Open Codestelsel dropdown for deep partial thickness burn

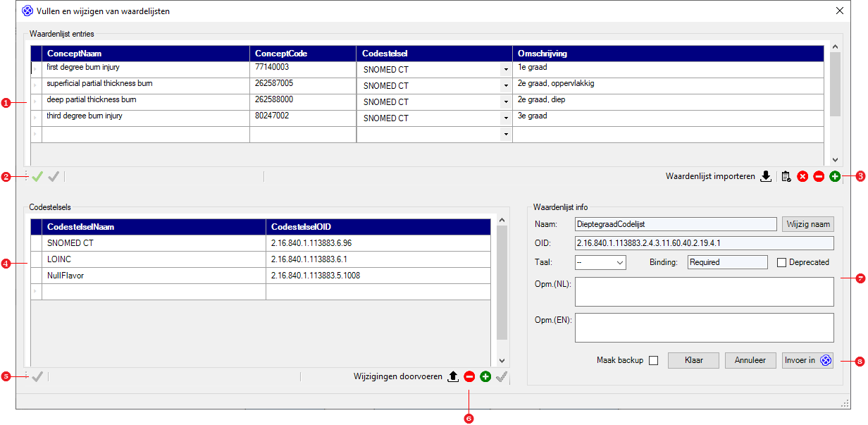pos(506,101)
